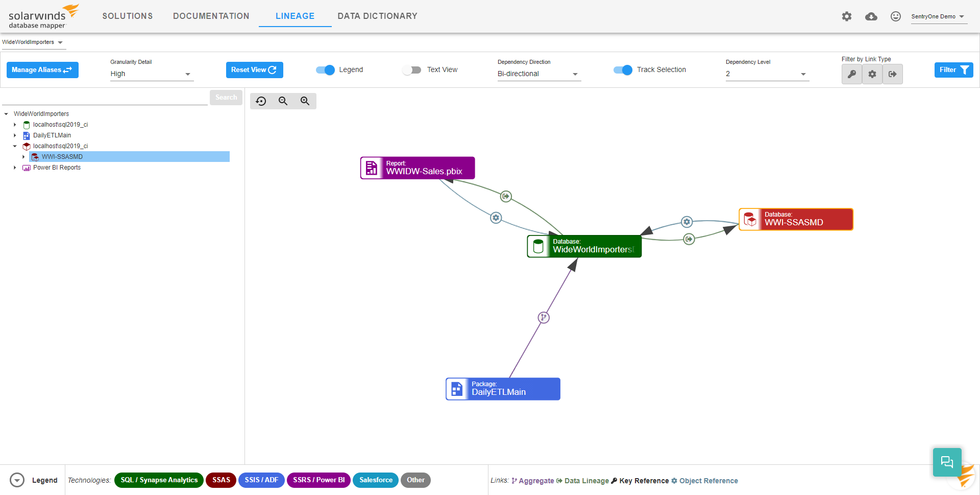The height and width of the screenshot is (495, 980).
Task: Open the settings gear in top bar
Action: coord(847,16)
